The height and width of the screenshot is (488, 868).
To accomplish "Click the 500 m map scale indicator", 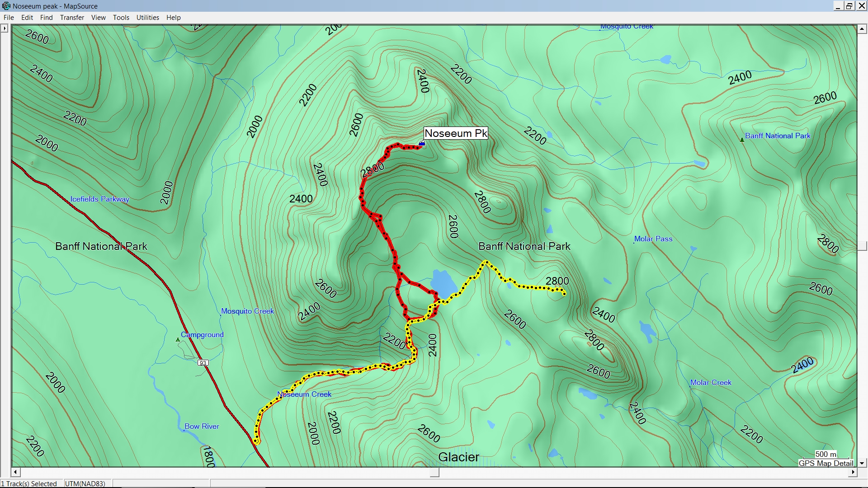I will point(826,455).
